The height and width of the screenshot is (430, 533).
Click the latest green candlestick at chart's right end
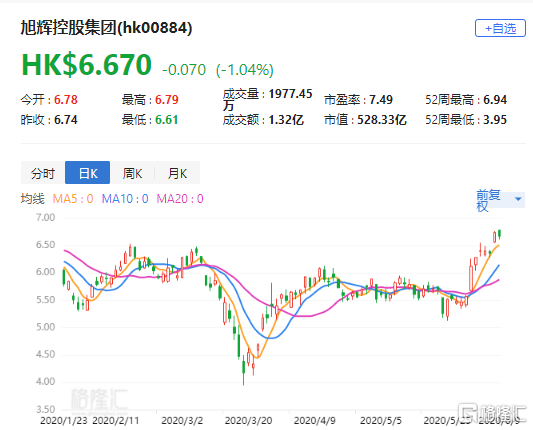pos(499,235)
